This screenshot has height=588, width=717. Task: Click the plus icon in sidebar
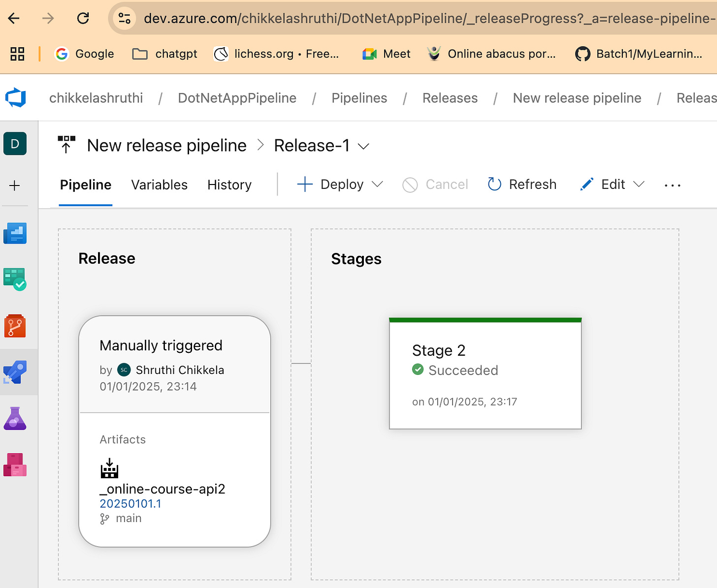(x=15, y=186)
